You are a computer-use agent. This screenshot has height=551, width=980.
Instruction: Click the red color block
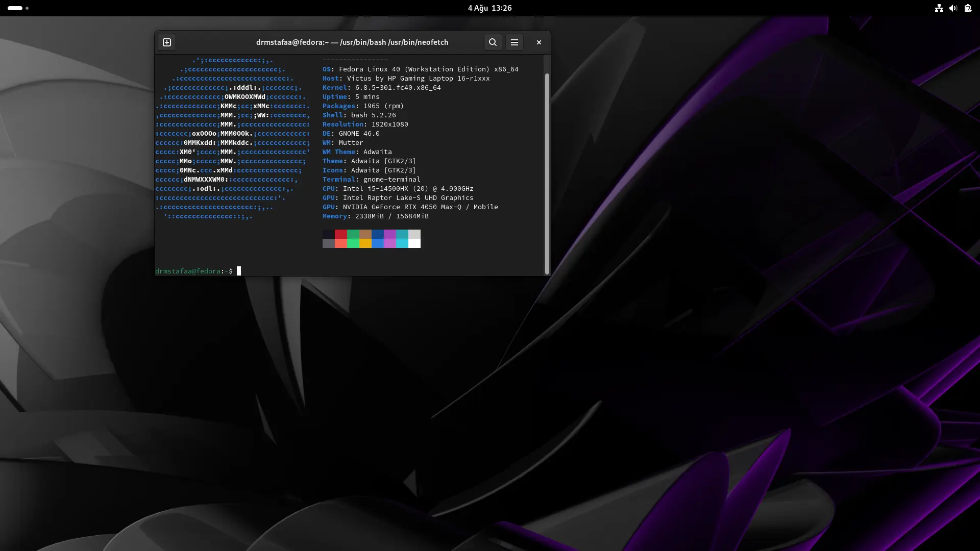point(341,234)
